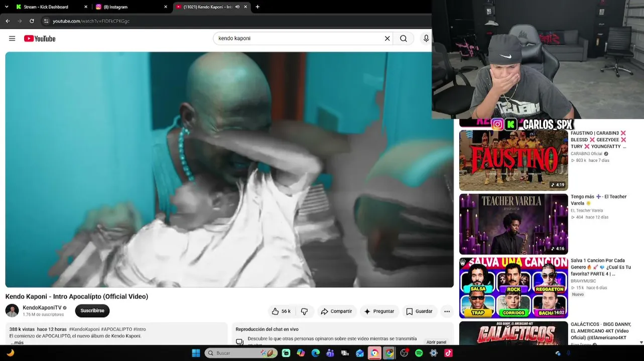This screenshot has height=361, width=644.
Task: Launch Microsoft Edge from the taskbar
Action: point(315,353)
